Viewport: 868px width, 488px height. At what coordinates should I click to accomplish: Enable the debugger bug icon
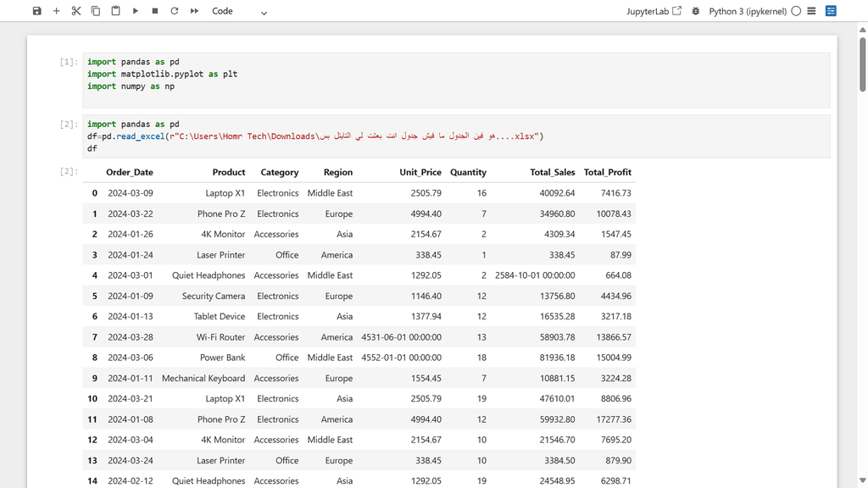(696, 11)
